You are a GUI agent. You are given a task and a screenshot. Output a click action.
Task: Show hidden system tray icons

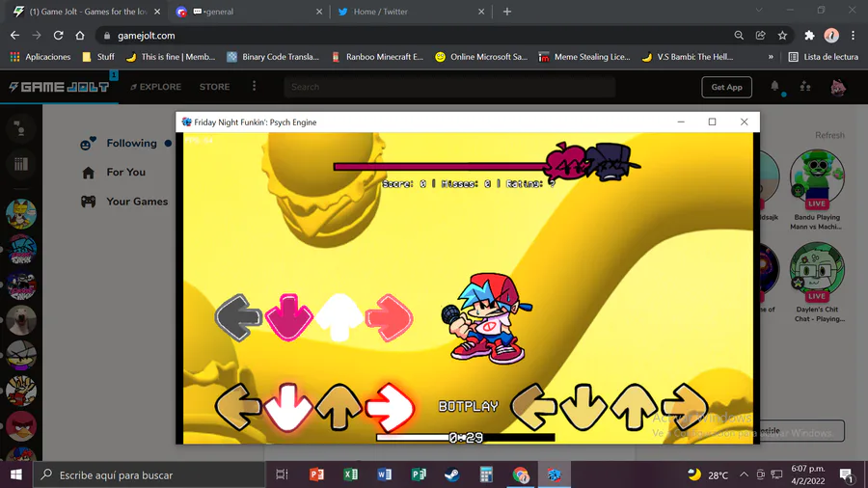click(744, 474)
